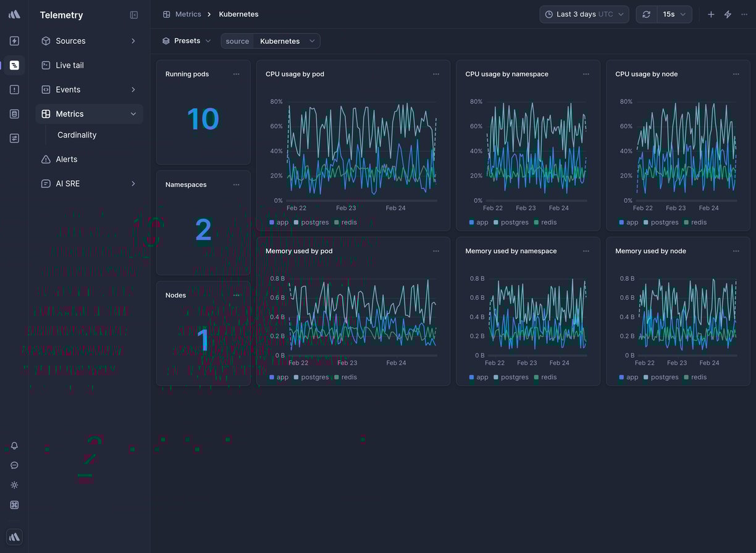Screen dimensions: 756x553
Task: Open the notifications bell icon
Action: click(x=14, y=446)
